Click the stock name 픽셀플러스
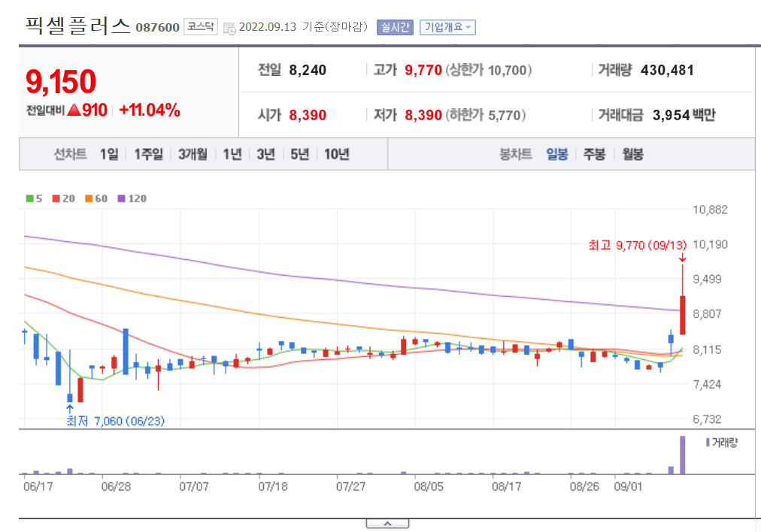 [77, 26]
